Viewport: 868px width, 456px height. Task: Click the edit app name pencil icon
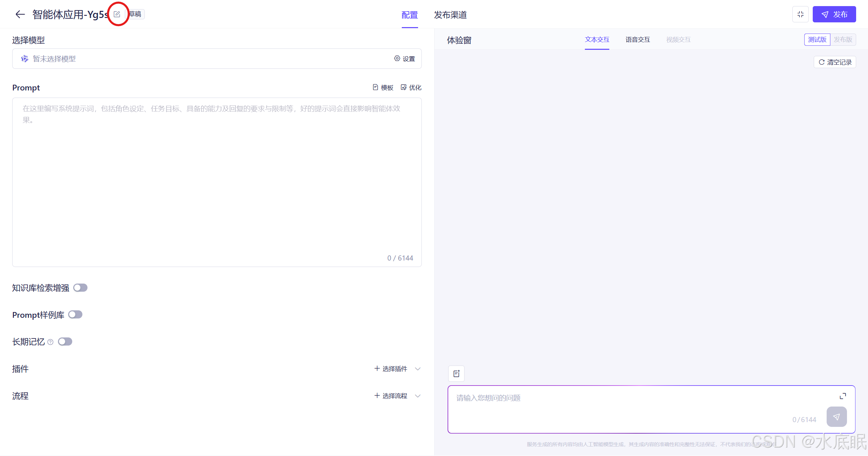[x=117, y=14]
